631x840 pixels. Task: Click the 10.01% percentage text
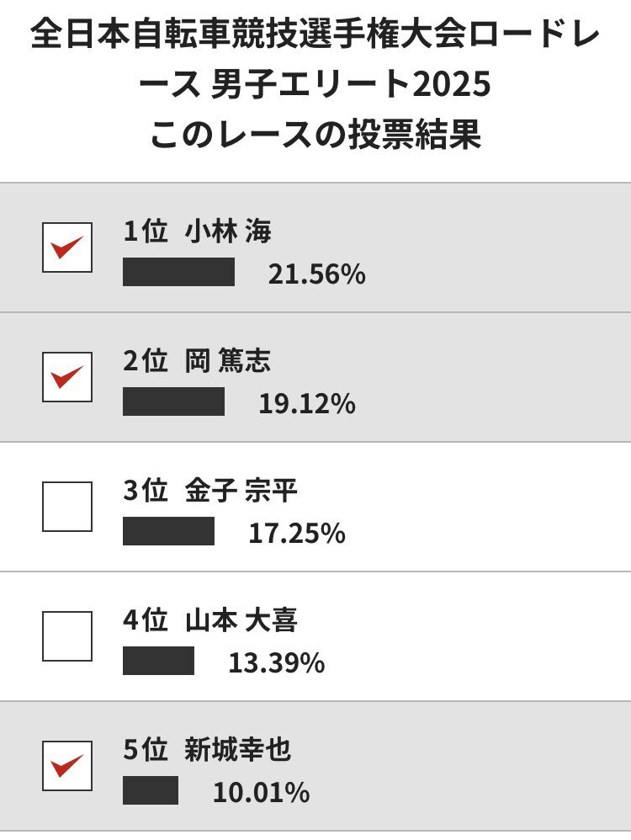[x=262, y=793]
